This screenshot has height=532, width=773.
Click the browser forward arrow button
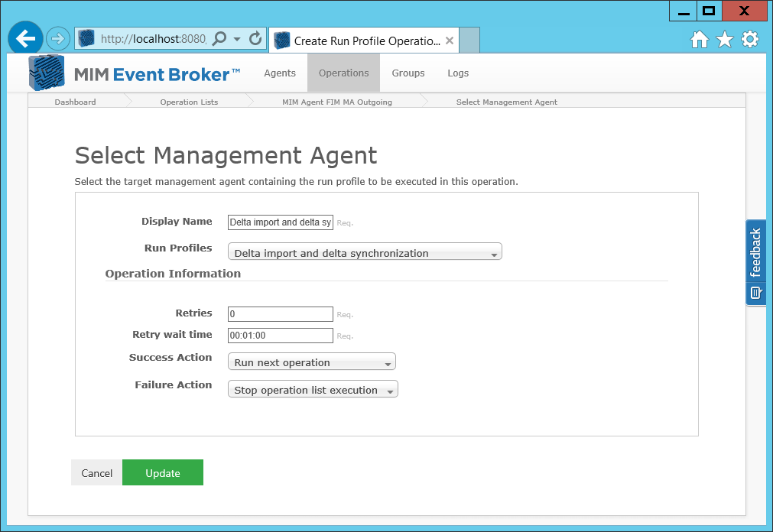(58, 38)
